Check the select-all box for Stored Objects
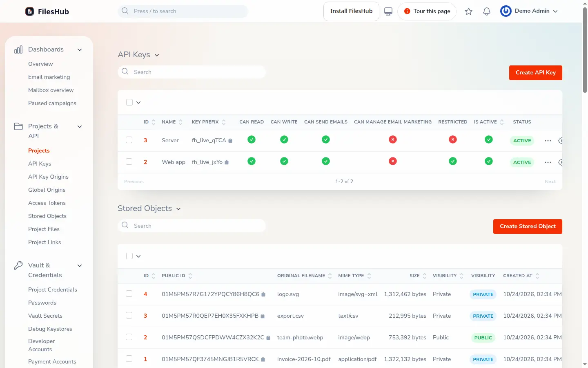This screenshot has height=368, width=588. [x=129, y=256]
